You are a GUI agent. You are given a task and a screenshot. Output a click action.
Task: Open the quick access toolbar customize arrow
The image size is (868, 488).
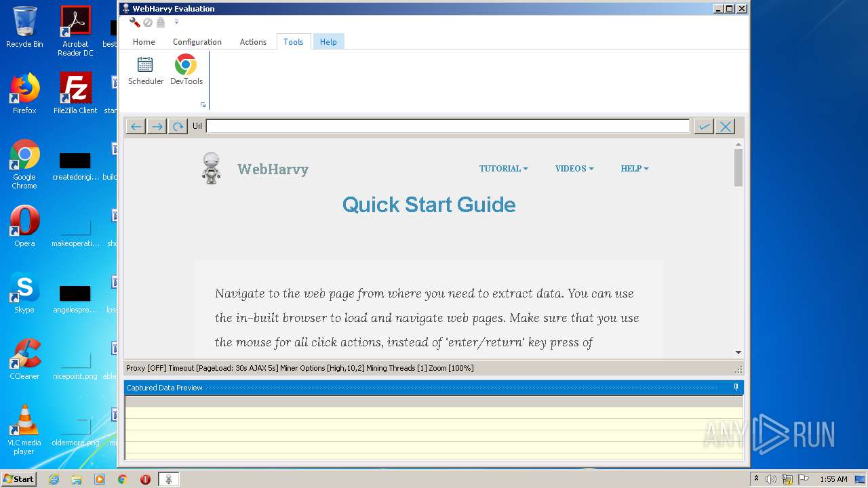(176, 22)
